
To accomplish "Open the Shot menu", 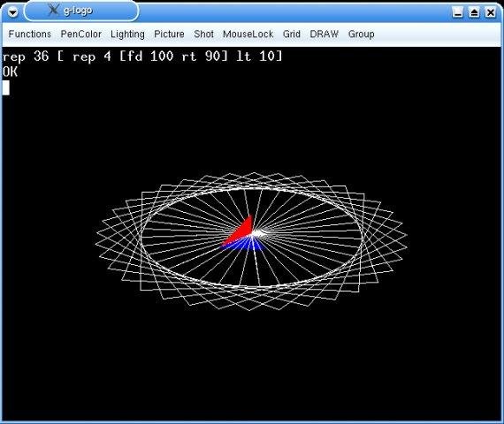I will (203, 34).
